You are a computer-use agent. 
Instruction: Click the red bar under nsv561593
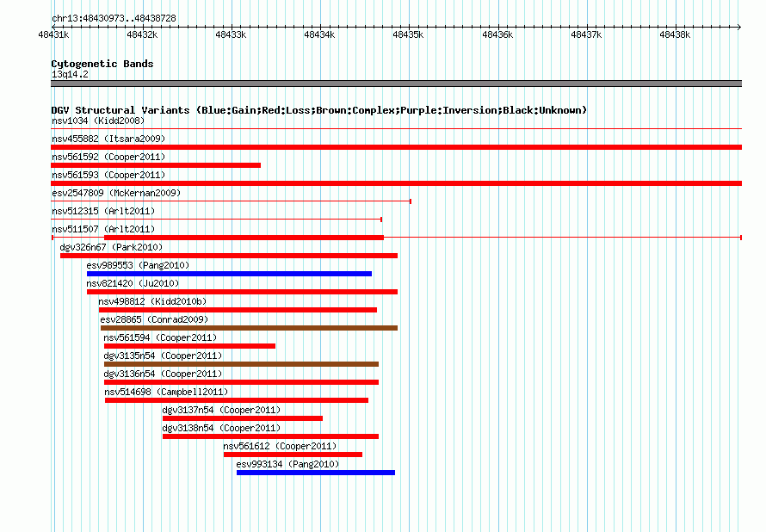pyautogui.click(x=396, y=183)
